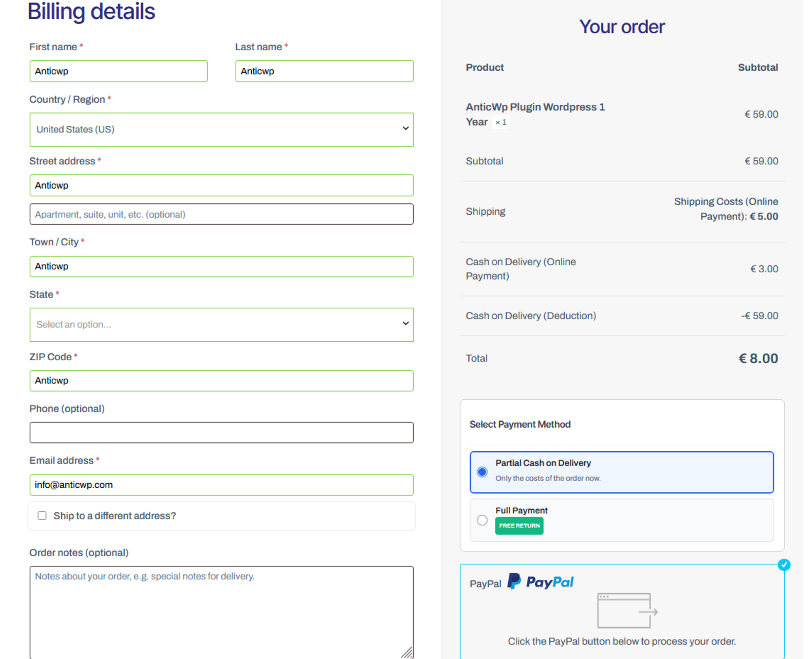The height and width of the screenshot is (659, 812).
Task: Select Full Payment radio button
Action: click(x=482, y=520)
